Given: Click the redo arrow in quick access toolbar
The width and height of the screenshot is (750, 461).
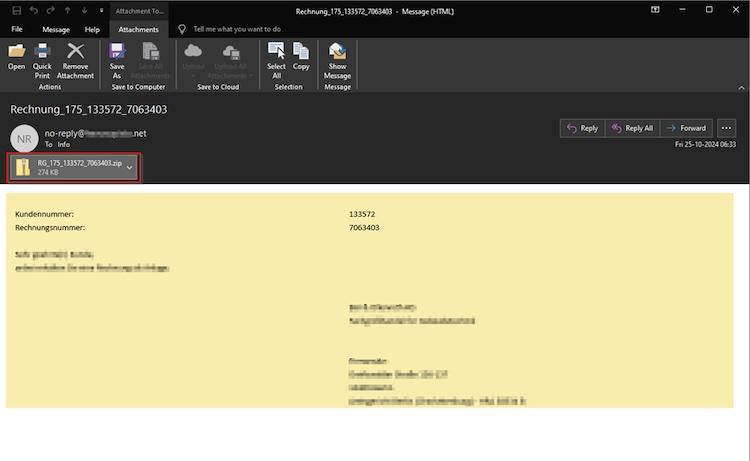Looking at the screenshot, I should [x=50, y=11].
